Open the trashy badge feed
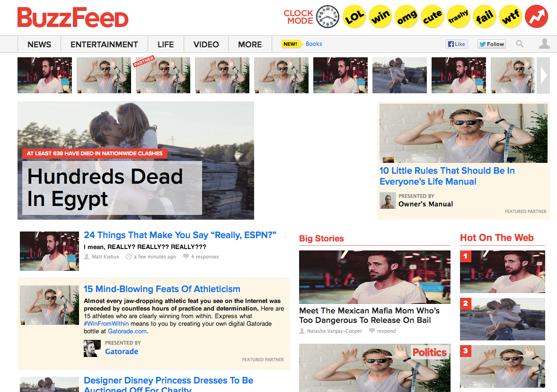 click(x=458, y=17)
